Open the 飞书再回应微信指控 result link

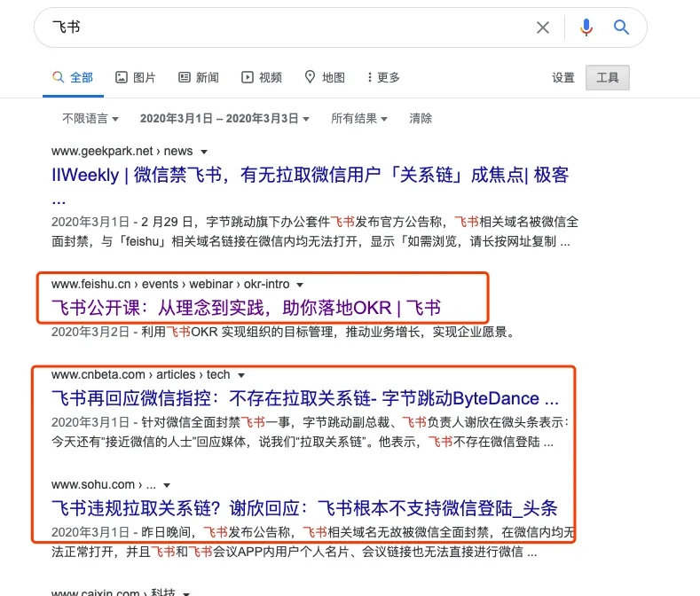pos(305,398)
